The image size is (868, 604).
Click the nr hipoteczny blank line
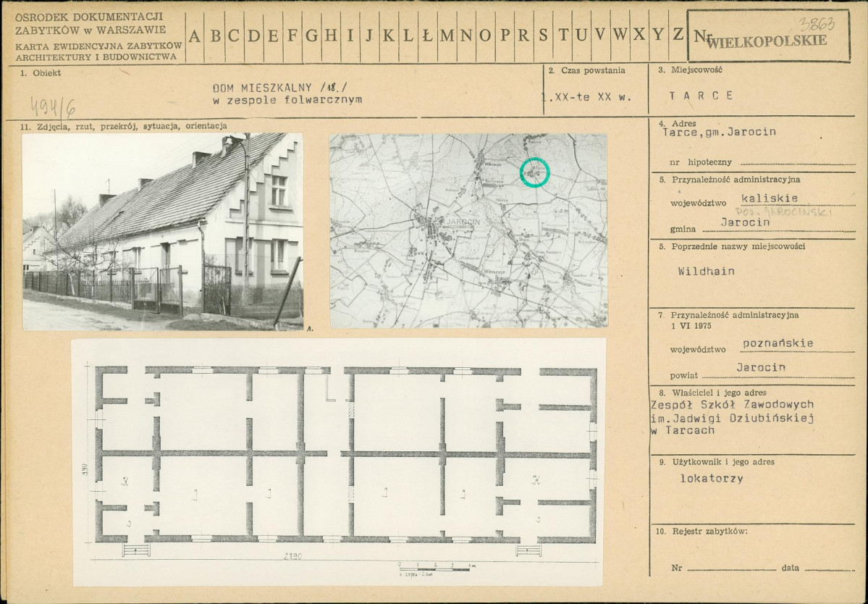coord(797,164)
